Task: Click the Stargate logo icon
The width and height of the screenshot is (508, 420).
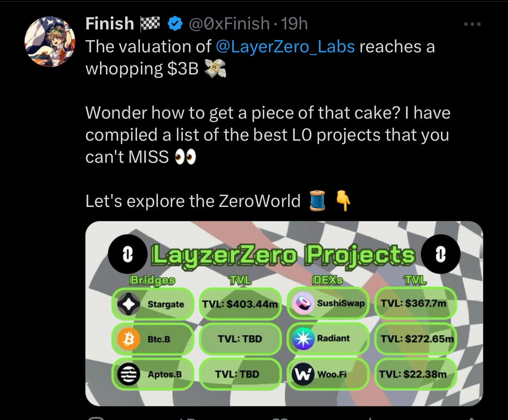Action: 129,304
